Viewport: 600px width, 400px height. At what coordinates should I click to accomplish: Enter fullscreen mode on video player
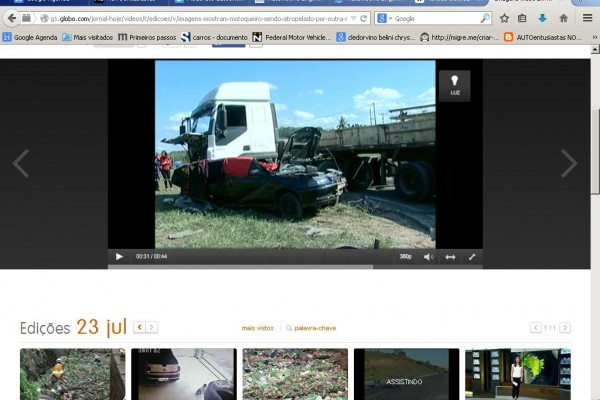point(472,257)
